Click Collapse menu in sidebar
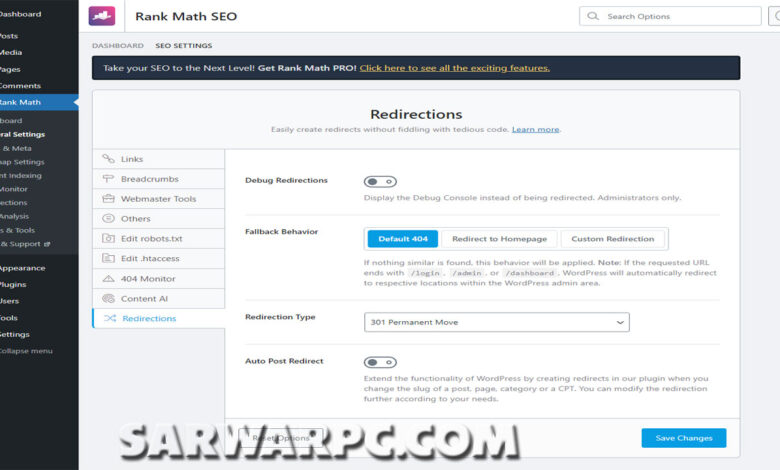Image resolution: width=780 pixels, height=470 pixels. pyautogui.click(x=39, y=351)
